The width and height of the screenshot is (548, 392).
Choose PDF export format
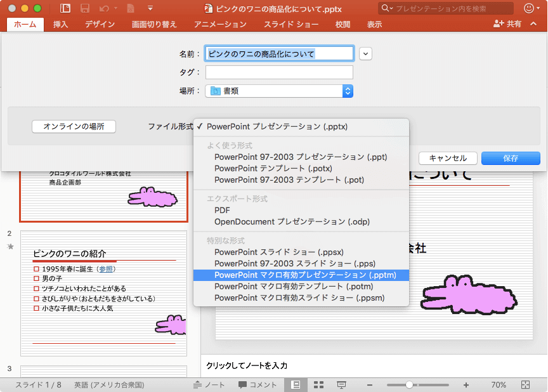301,211
